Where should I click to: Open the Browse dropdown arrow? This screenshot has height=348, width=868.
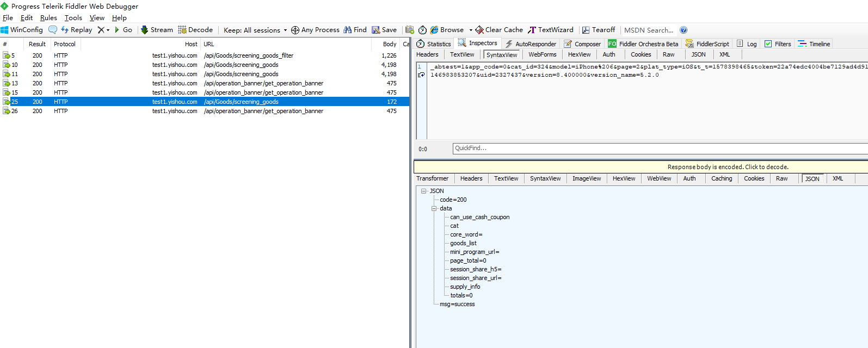(471, 30)
